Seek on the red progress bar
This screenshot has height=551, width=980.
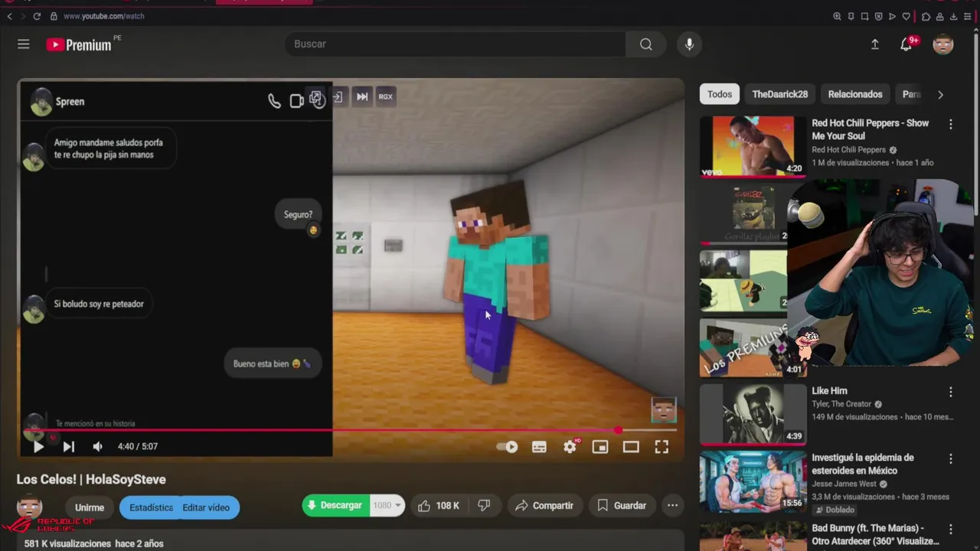click(351, 430)
